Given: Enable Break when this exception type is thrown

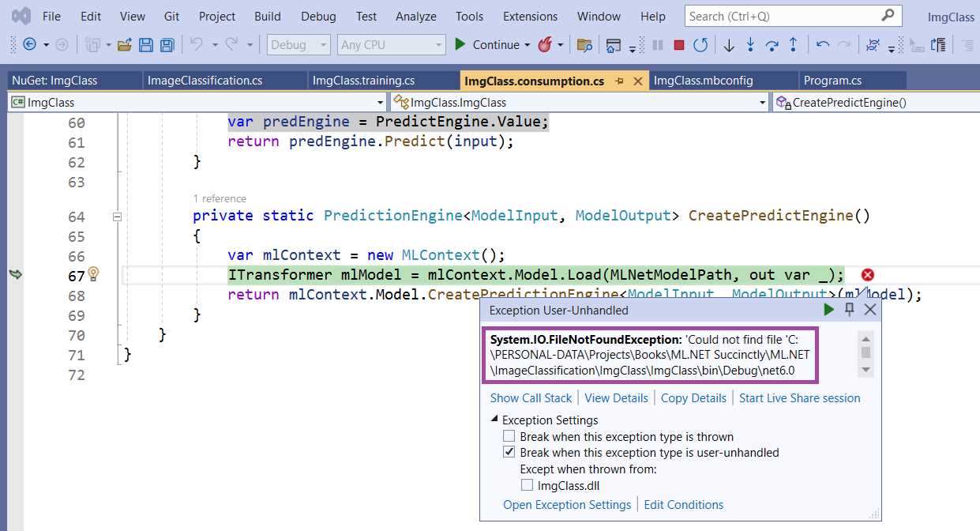Looking at the screenshot, I should [x=509, y=435].
